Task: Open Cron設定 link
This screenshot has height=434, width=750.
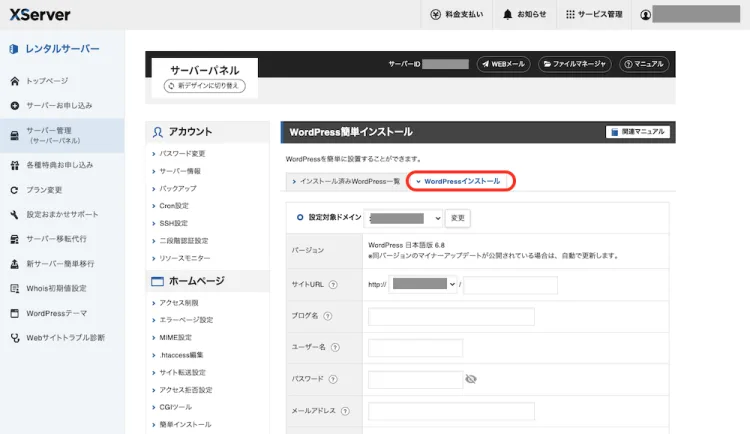Action: [x=174, y=206]
